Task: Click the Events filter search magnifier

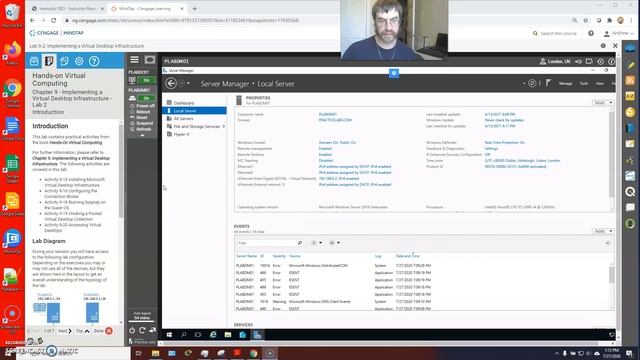Action: point(300,243)
